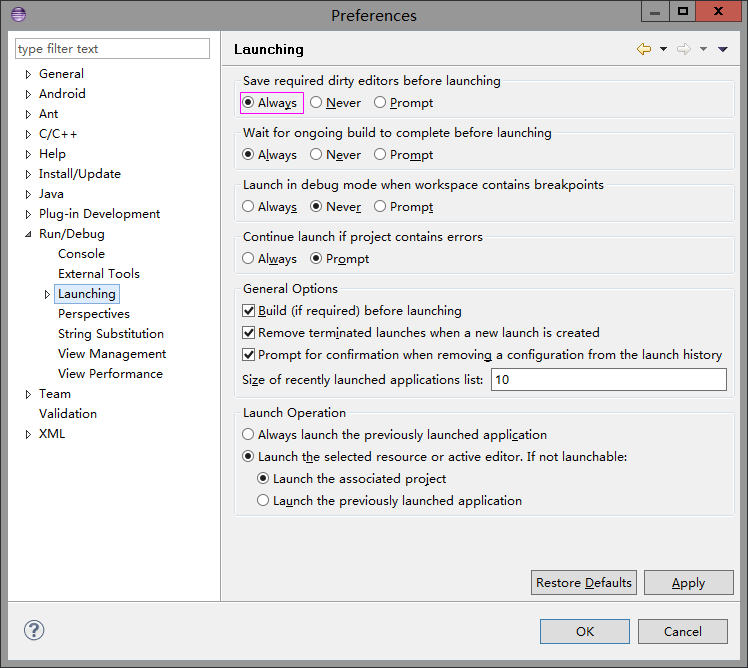Disable Remove terminated launches checkbox
The width and height of the screenshot is (748, 668).
pos(249,333)
